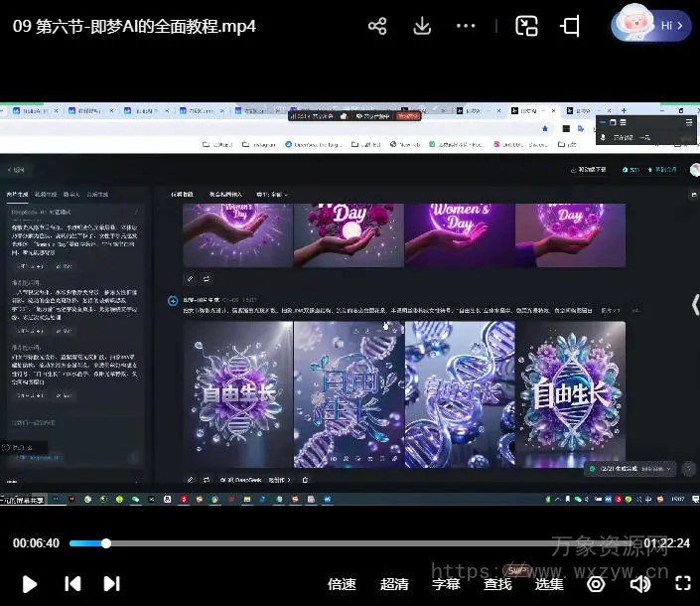Screen dimensions: 700x606
Task: Toggle fullscreen mode
Action: (683, 584)
